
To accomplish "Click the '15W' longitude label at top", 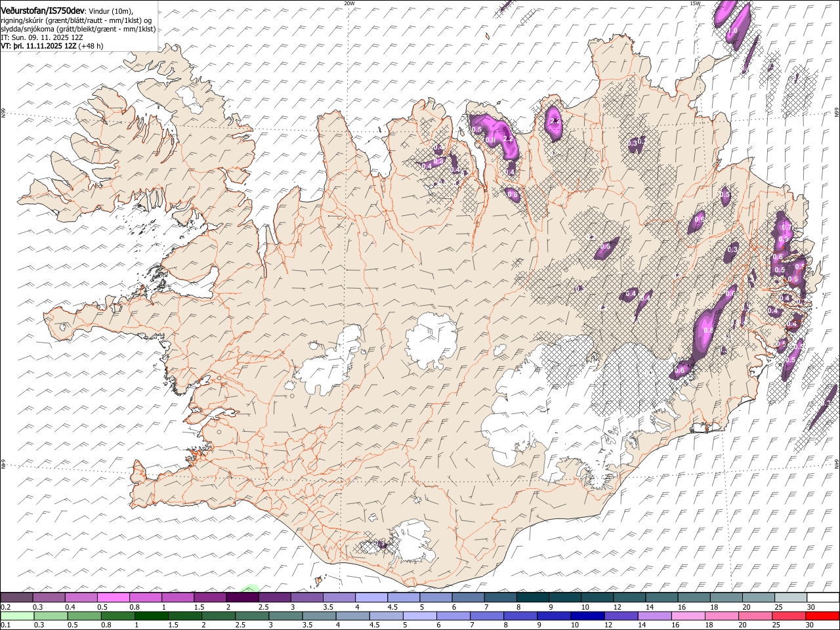I will (x=695, y=3).
